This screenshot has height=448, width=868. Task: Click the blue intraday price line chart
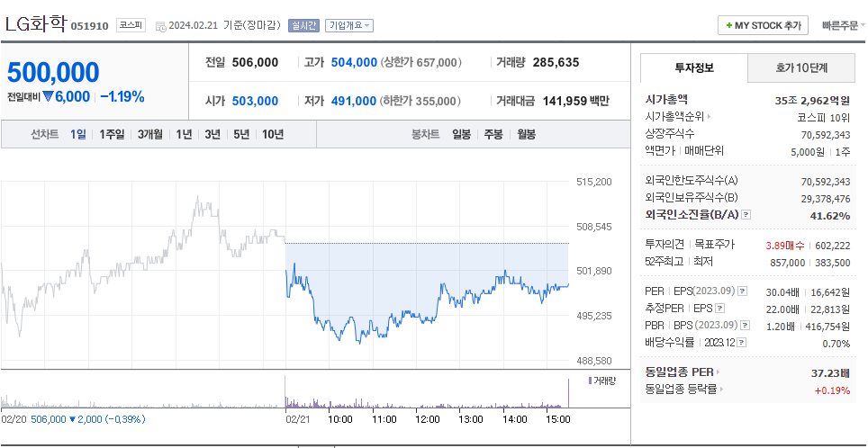click(x=426, y=304)
